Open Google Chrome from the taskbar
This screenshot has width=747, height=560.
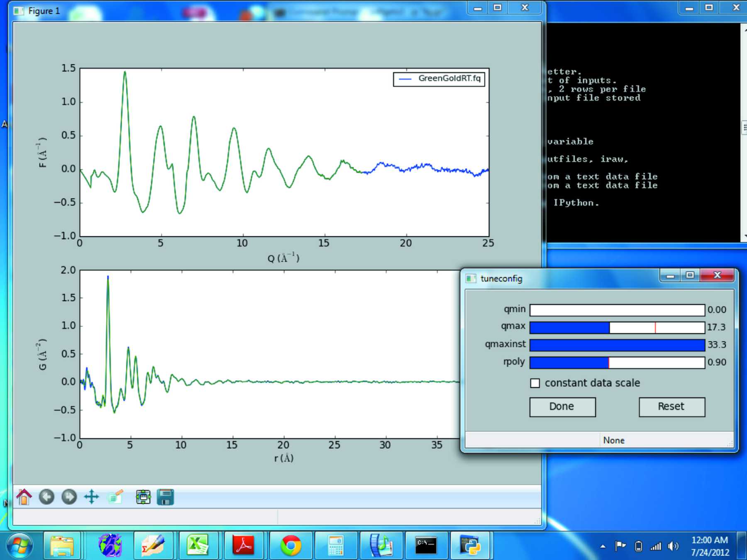coord(290,545)
